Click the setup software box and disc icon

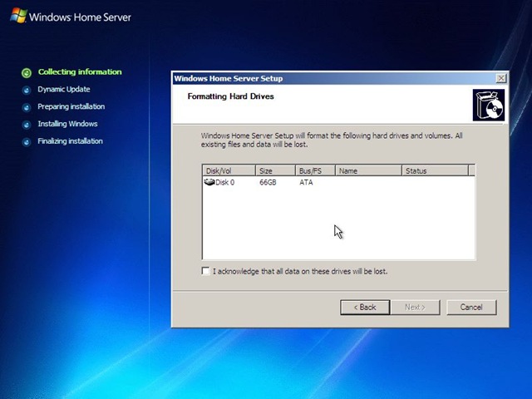[489, 106]
